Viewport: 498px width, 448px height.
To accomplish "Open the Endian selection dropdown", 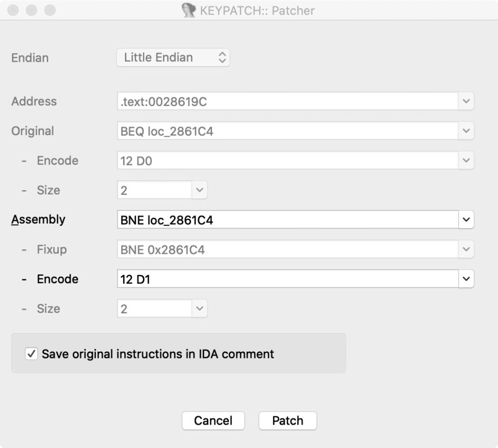I will 173,57.
